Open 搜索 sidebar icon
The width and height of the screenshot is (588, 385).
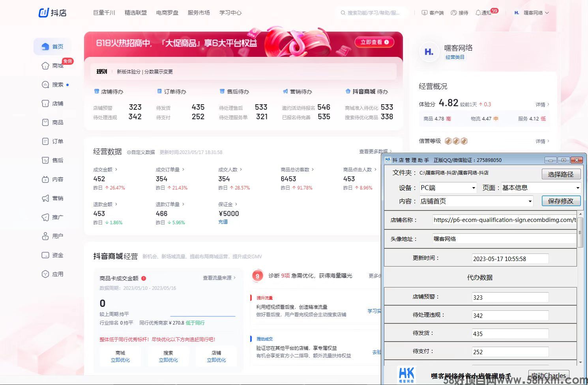coord(45,85)
